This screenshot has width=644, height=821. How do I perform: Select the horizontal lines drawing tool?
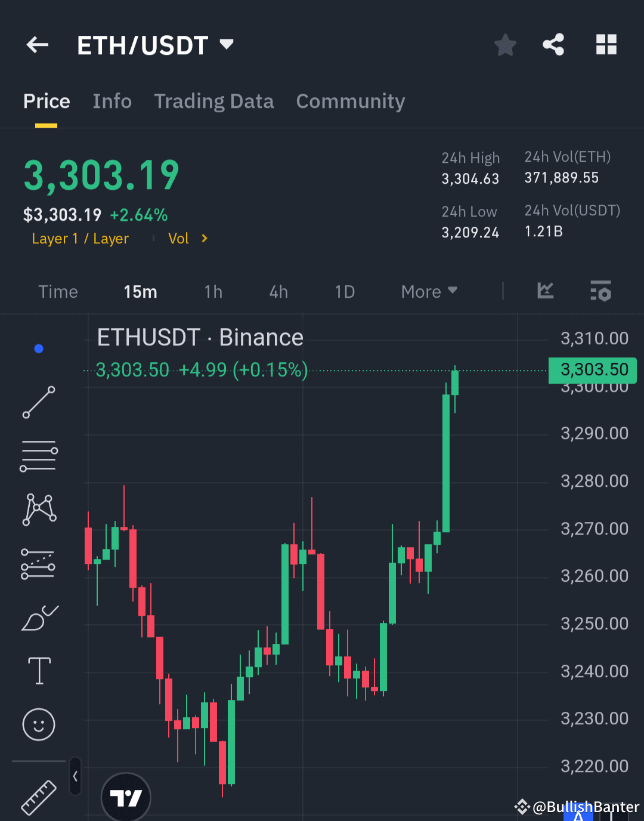point(38,455)
